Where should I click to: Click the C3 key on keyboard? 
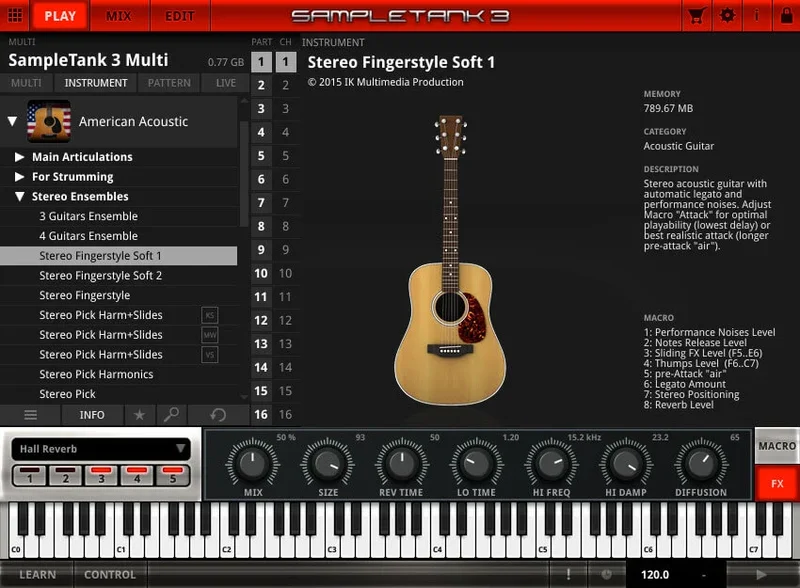(x=332, y=544)
